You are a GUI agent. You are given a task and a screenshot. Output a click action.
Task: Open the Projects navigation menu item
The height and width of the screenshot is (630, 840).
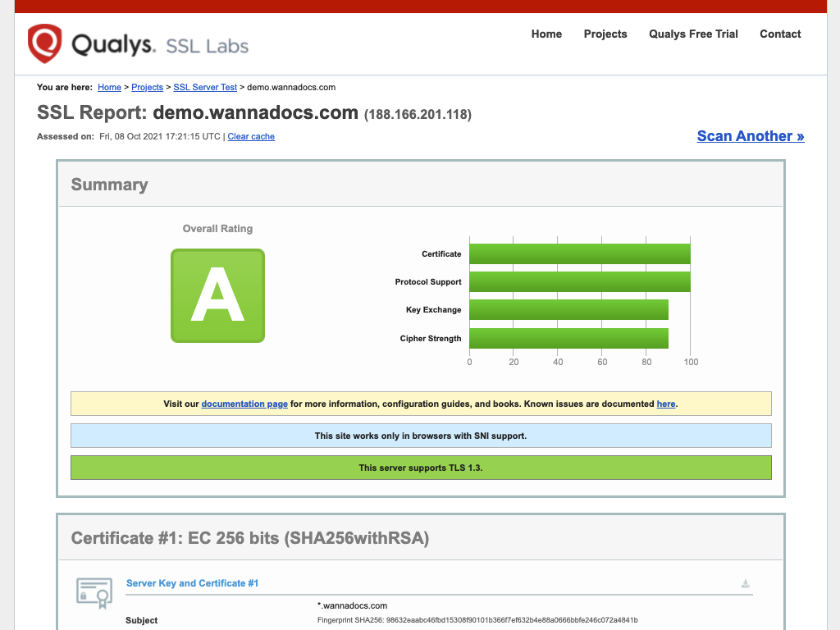click(605, 34)
